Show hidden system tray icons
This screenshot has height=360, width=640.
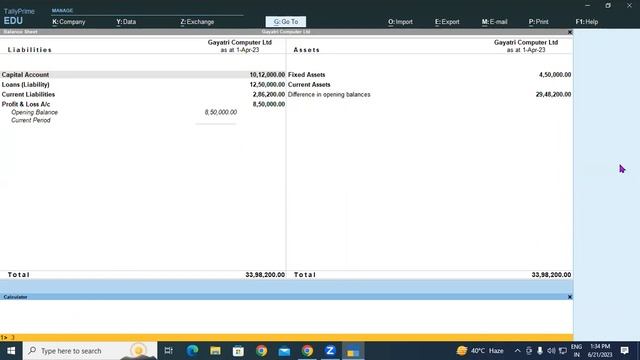517,351
